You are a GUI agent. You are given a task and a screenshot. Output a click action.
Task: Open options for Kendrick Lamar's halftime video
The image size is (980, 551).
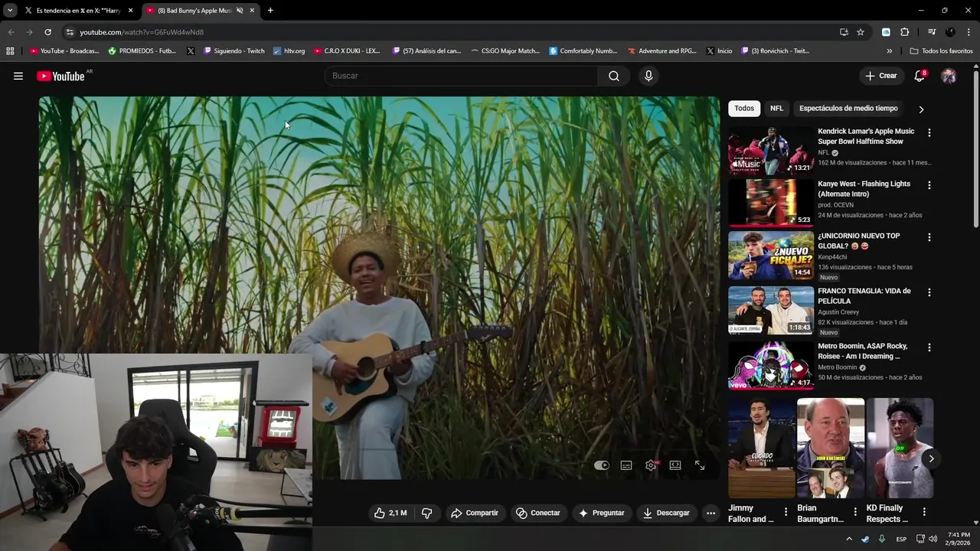(x=929, y=132)
